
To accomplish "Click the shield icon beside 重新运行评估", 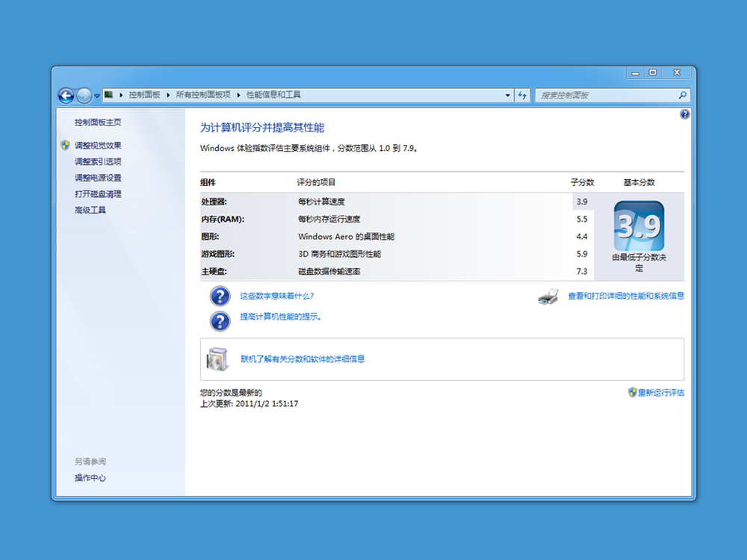I will (632, 393).
